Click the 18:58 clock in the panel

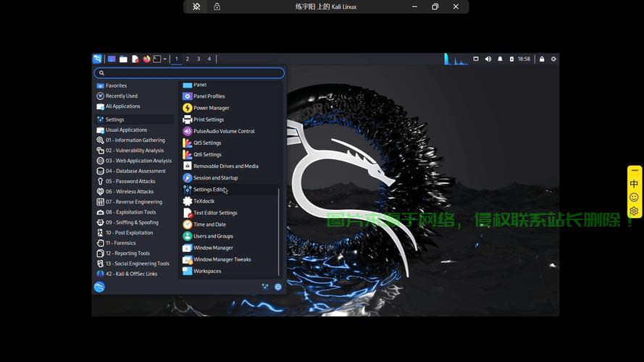(x=524, y=59)
